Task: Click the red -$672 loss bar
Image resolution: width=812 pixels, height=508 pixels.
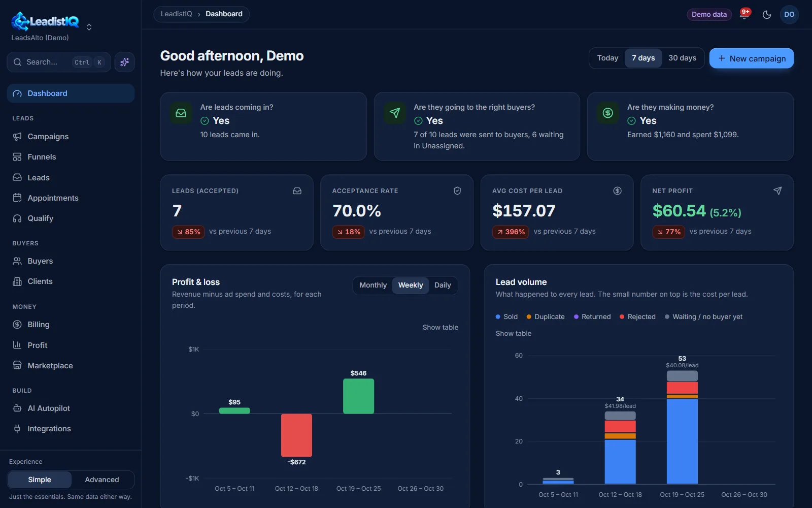Action: pos(296,435)
